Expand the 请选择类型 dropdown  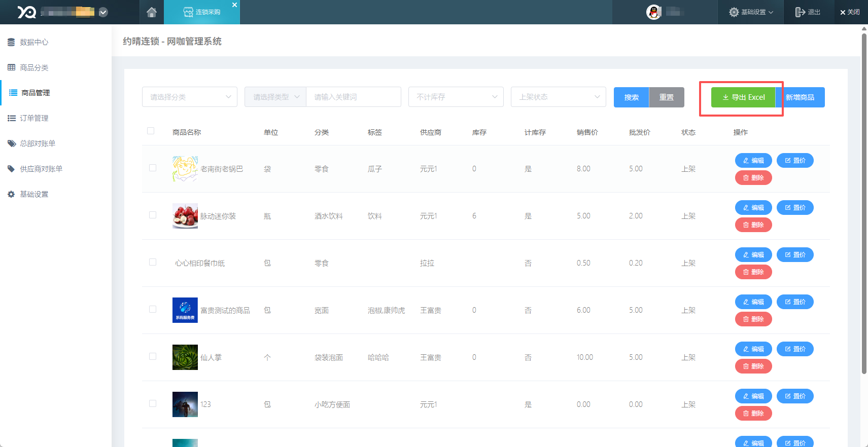[x=275, y=97]
